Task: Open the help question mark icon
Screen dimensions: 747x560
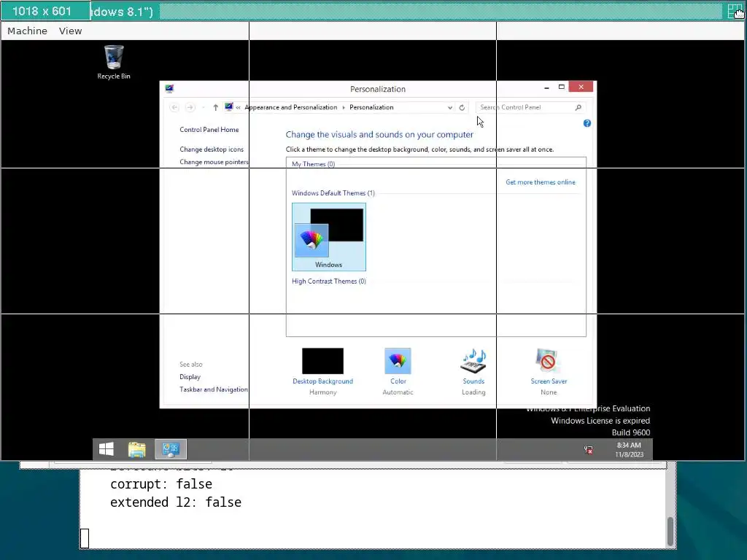Action: (x=587, y=123)
